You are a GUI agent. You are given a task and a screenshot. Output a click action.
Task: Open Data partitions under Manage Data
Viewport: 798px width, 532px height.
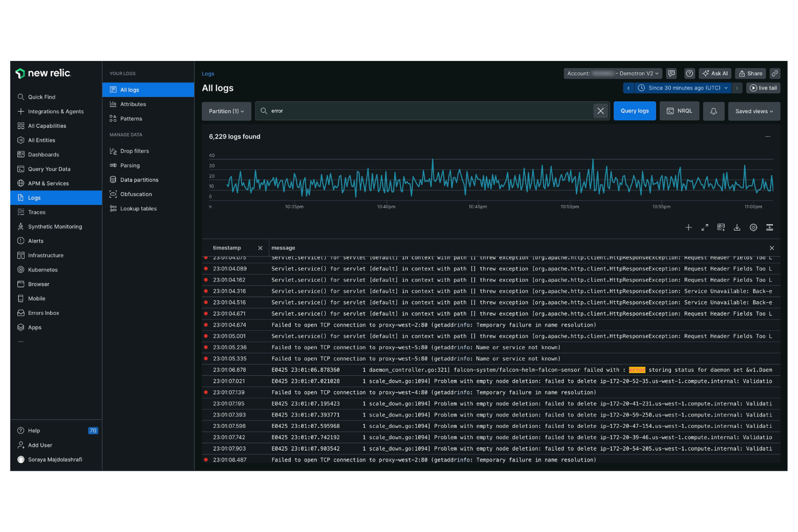pos(139,179)
